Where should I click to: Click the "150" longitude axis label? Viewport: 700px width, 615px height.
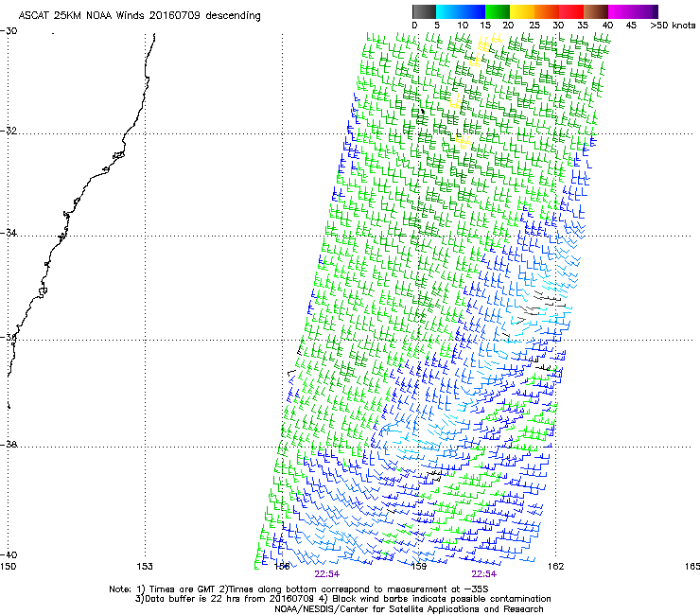coord(8,567)
